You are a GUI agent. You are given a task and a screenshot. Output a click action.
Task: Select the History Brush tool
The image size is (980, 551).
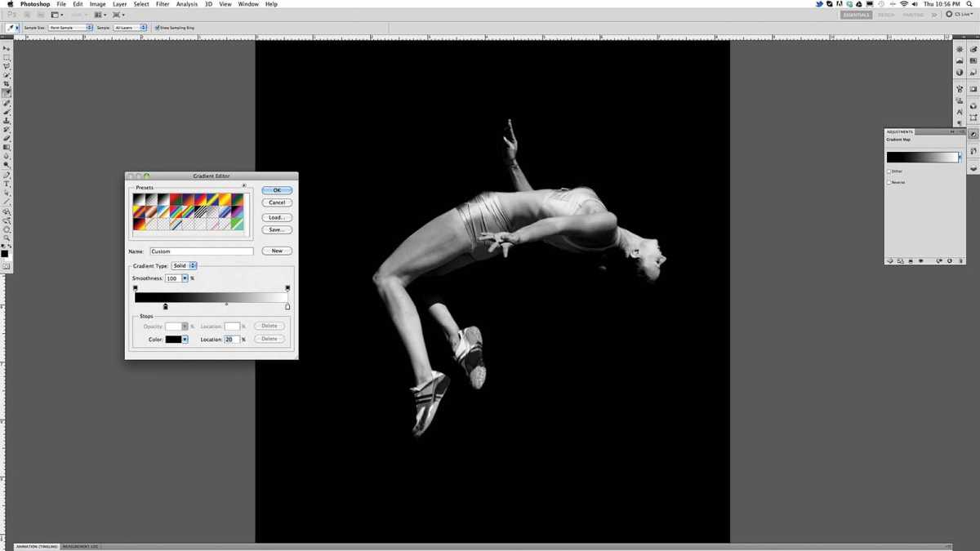pos(7,130)
